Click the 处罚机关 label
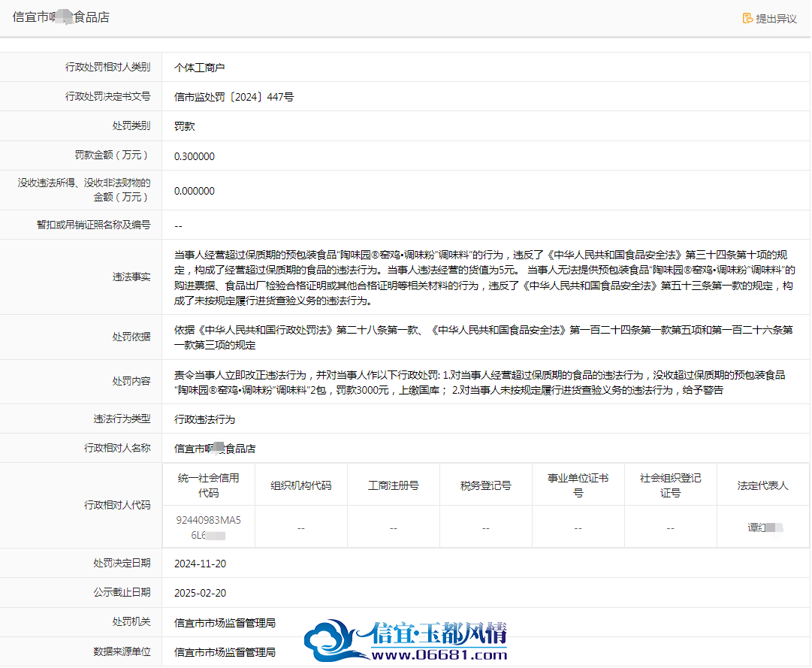The image size is (812, 668). pyautogui.click(x=131, y=621)
